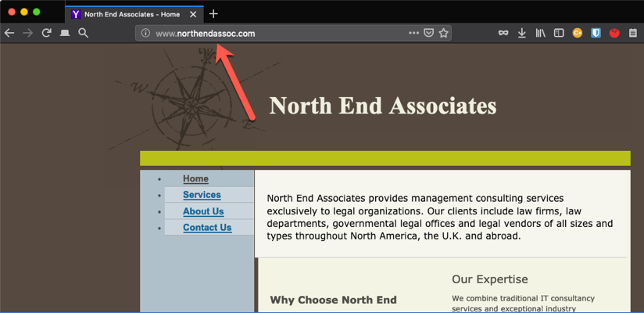Bookmark this page with the star
This screenshot has width=644, height=313.
coord(443,34)
